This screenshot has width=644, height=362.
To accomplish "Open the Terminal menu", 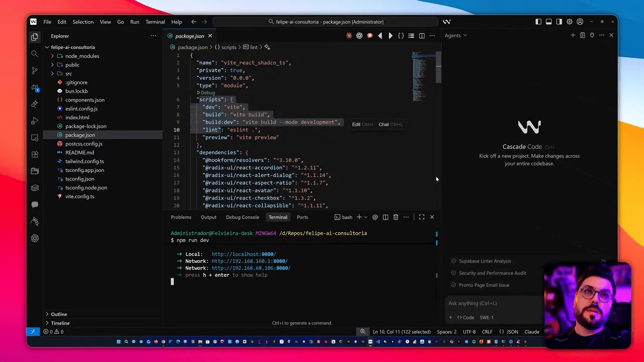I will (154, 22).
